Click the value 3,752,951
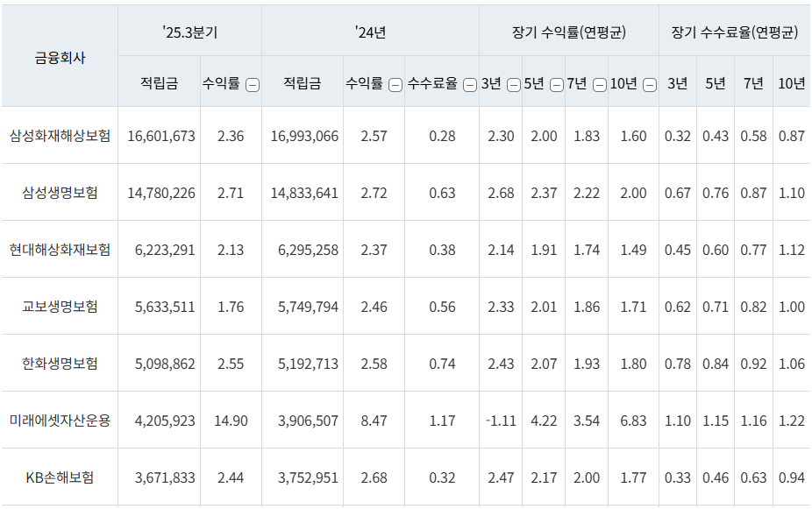Screen dimensions: 812x509 (308, 477)
